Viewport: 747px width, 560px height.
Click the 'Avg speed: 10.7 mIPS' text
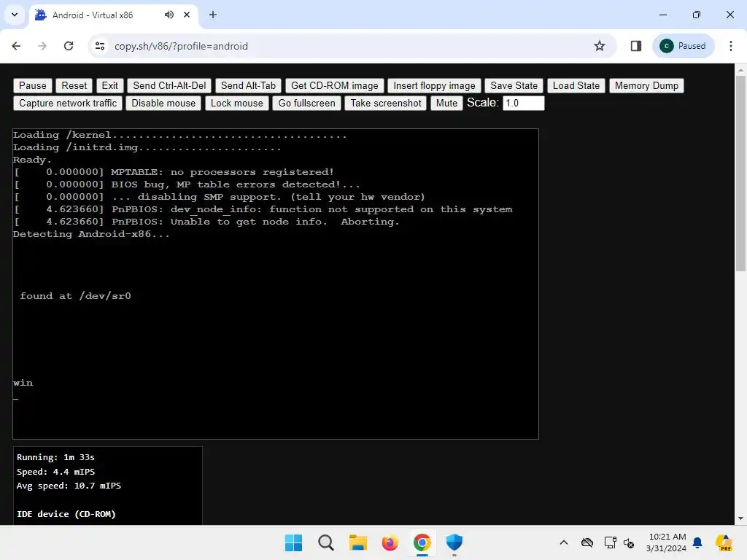tap(69, 486)
